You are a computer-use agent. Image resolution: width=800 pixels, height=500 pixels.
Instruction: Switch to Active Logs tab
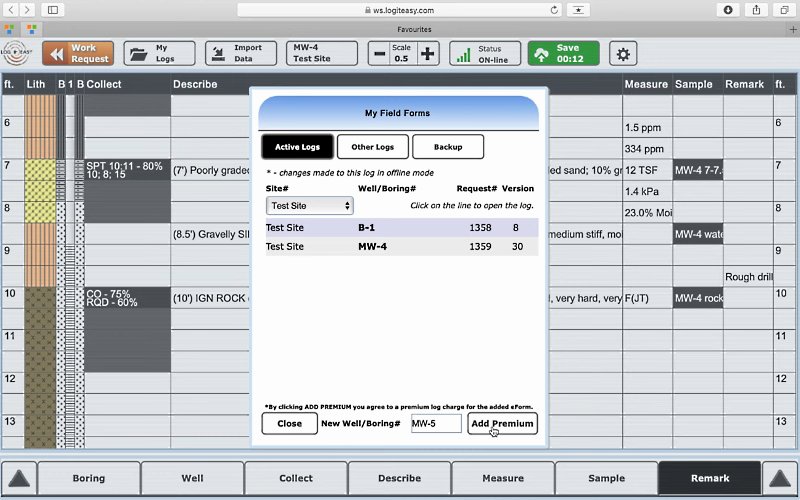coord(297,147)
